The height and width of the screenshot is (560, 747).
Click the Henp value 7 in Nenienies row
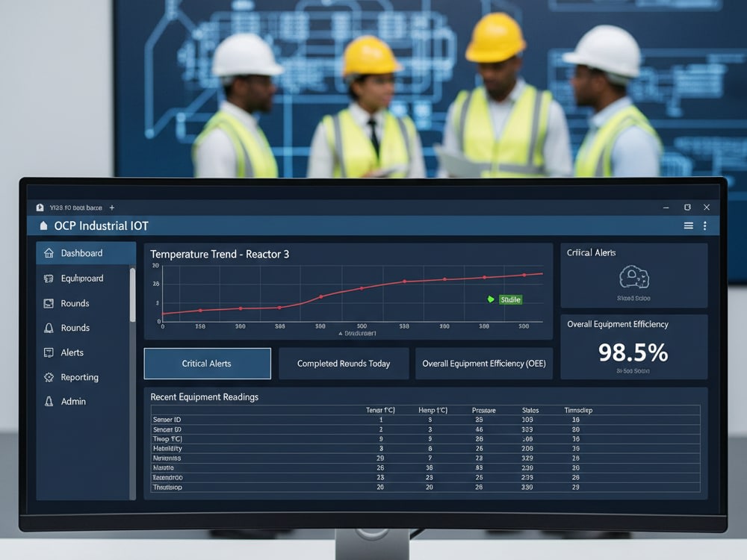(x=430, y=458)
